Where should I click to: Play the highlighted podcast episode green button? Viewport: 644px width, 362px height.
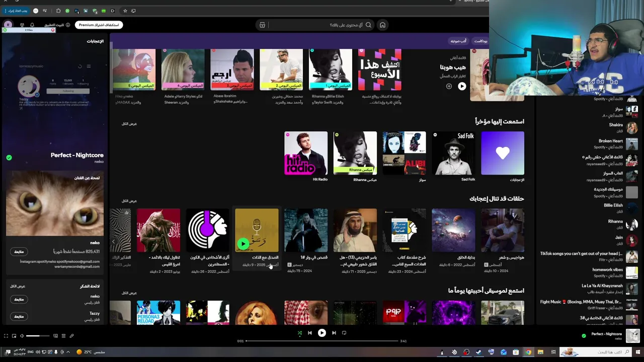pos(244,244)
